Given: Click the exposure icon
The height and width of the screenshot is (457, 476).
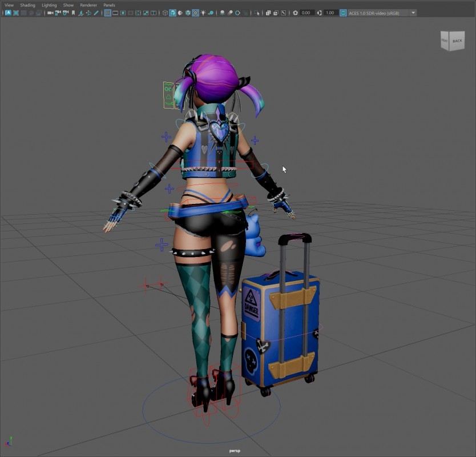Looking at the screenshot, I should click(x=295, y=13).
